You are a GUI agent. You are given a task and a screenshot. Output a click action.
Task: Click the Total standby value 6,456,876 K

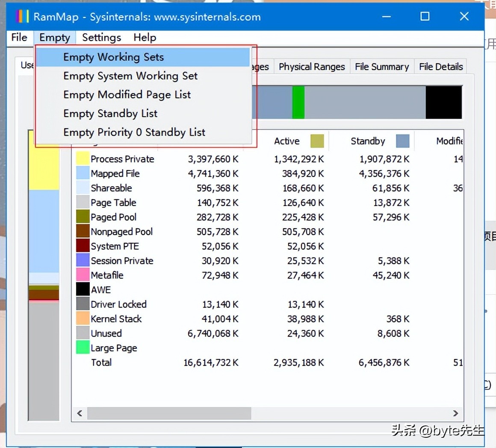[384, 363]
